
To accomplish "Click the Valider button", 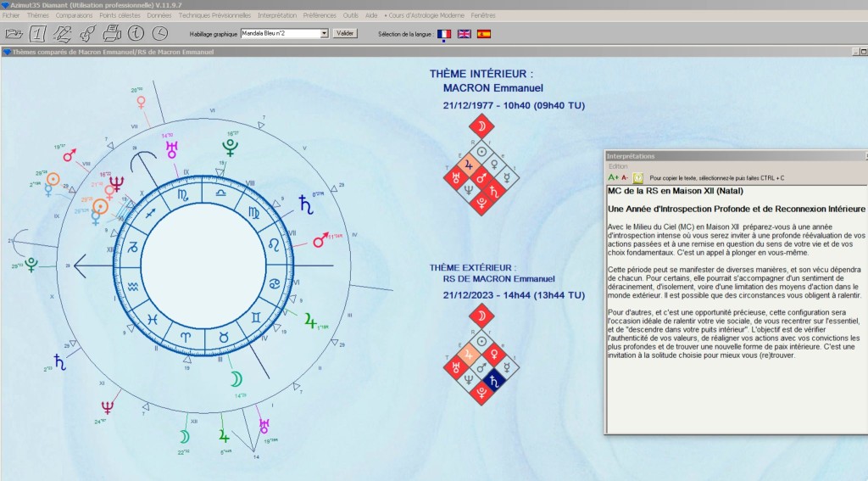I will (345, 33).
